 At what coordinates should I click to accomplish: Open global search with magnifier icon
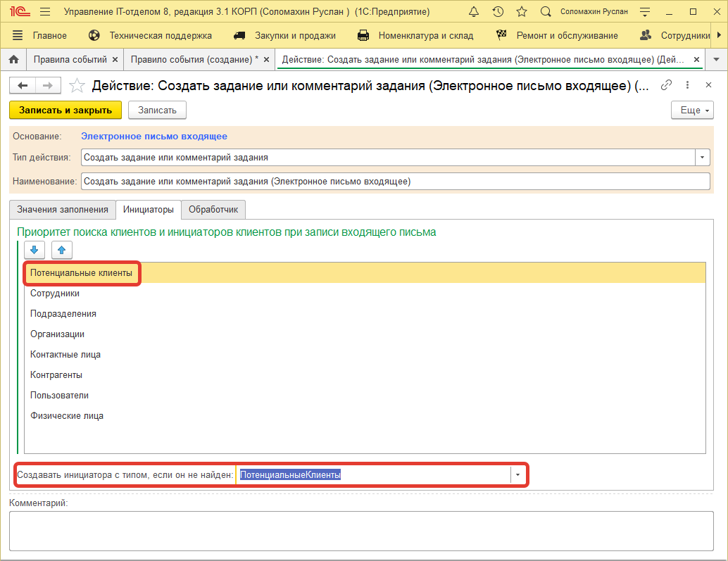tap(546, 11)
